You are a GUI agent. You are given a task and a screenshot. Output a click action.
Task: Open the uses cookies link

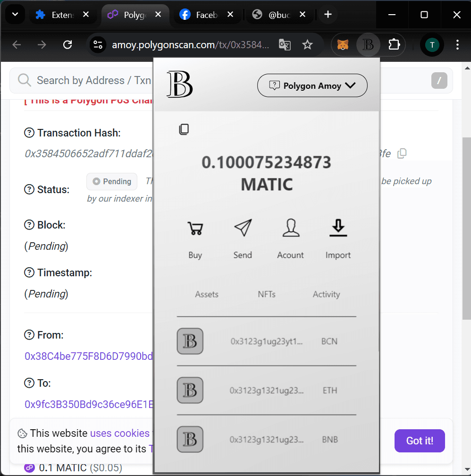click(120, 433)
